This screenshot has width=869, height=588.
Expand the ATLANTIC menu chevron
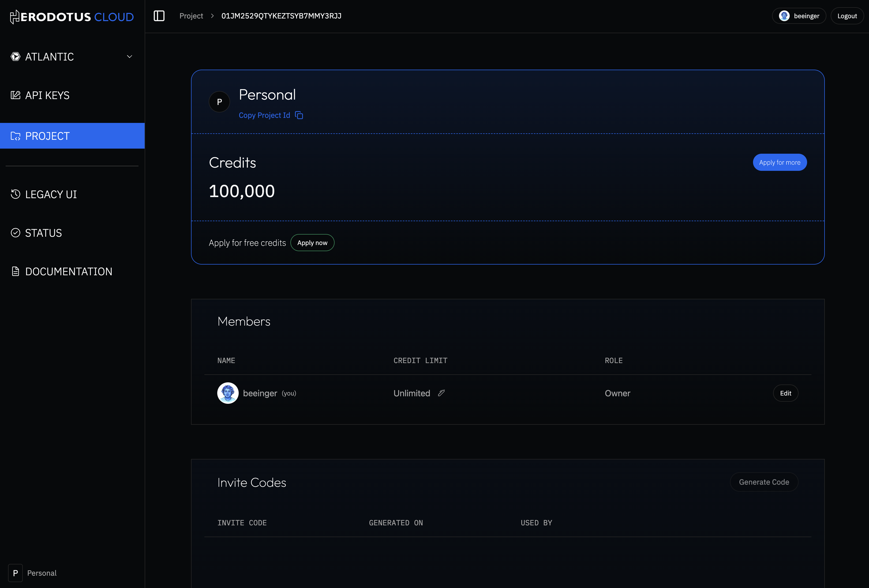click(x=129, y=56)
